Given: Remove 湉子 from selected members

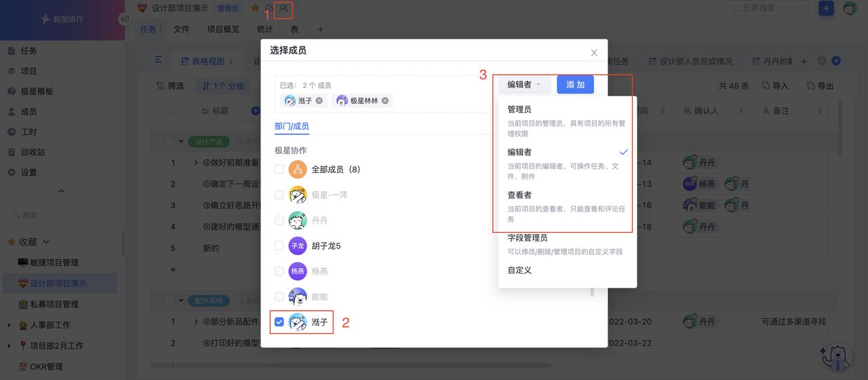Looking at the screenshot, I should [x=319, y=100].
